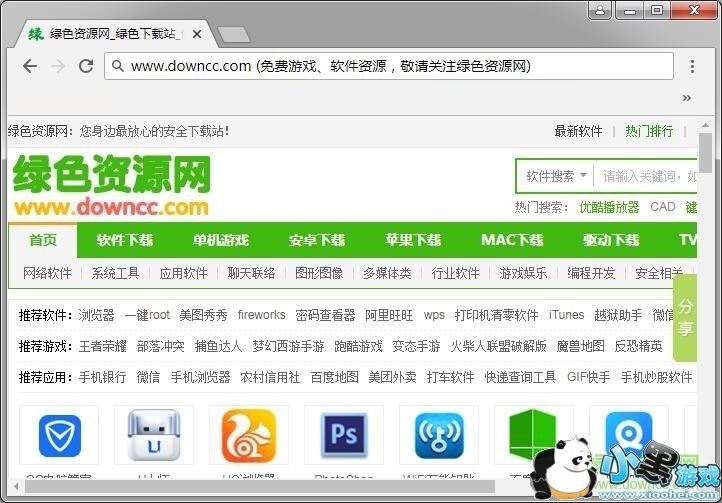Open the Photoshop Ps app icon

pos(344,435)
